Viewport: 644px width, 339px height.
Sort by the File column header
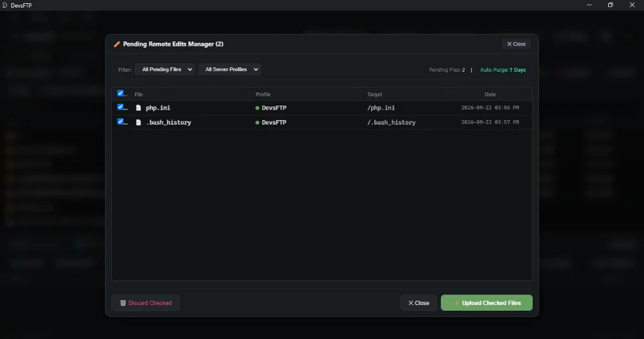pos(139,94)
